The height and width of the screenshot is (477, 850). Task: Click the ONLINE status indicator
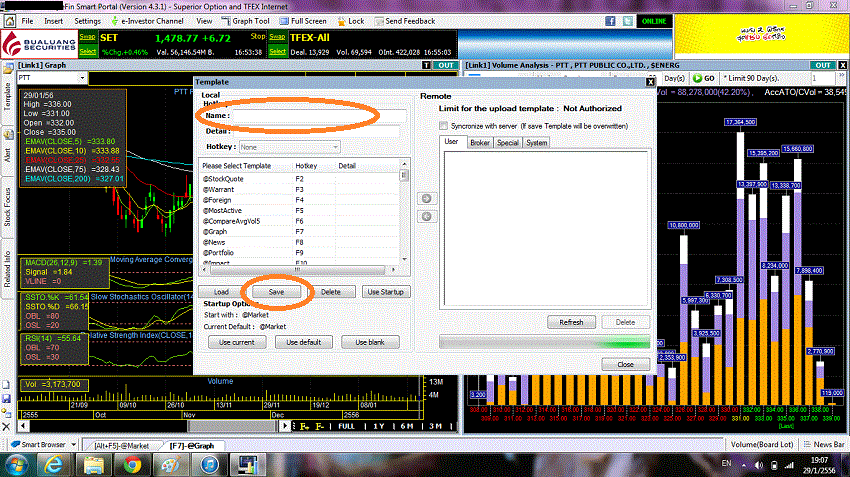coord(654,21)
